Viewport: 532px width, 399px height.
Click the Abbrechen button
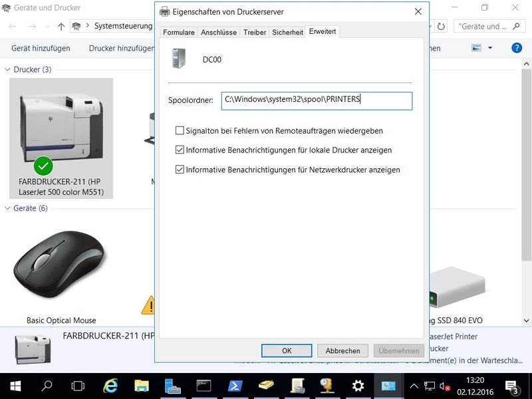(x=342, y=350)
